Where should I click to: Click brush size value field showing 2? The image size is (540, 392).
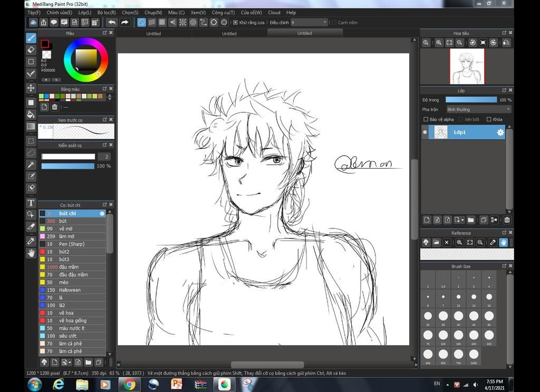coord(104,157)
